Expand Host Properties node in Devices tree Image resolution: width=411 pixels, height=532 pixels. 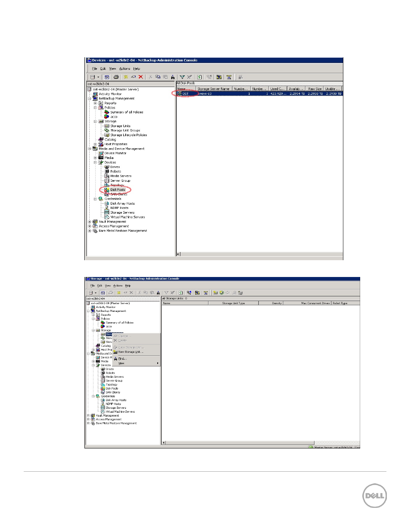[x=95, y=144]
